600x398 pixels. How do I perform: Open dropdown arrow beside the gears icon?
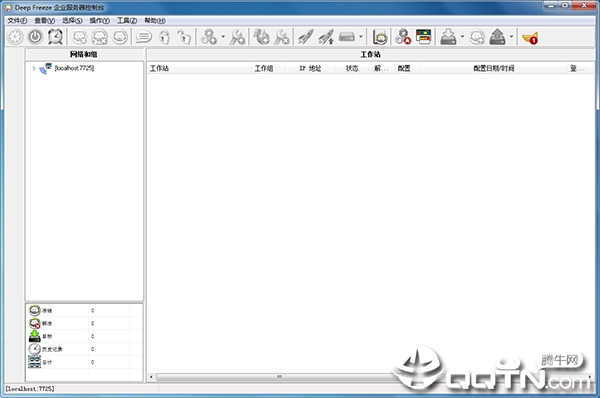click(223, 37)
